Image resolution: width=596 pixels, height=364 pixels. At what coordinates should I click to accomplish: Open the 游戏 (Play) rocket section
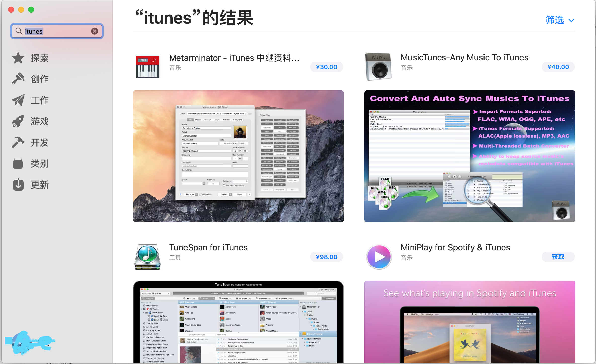pos(39,121)
